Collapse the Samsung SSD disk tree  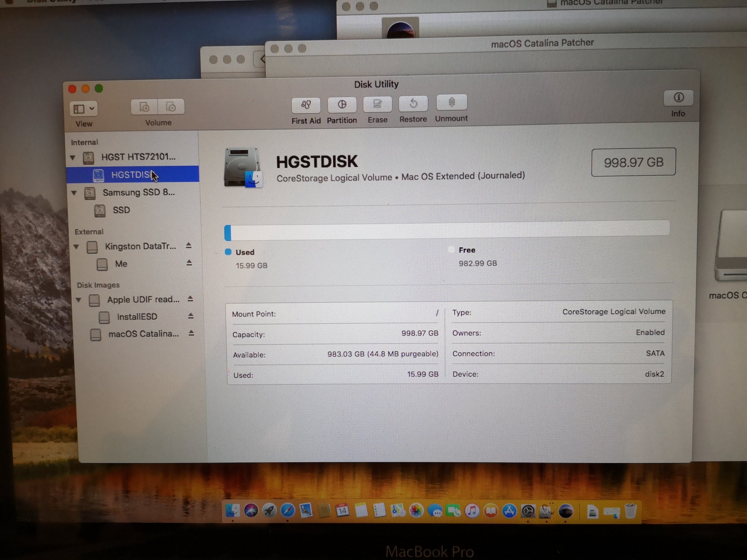pos(74,193)
